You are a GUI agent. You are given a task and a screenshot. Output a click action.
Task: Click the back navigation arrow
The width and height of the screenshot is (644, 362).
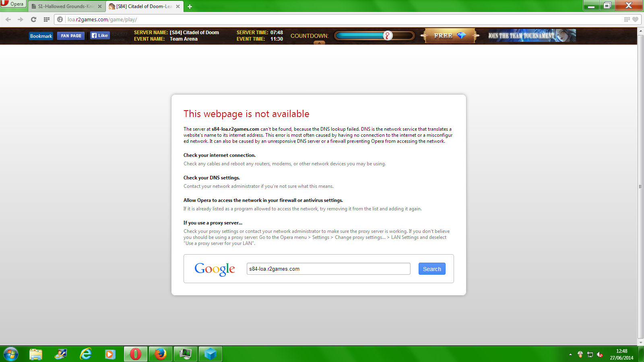pyautogui.click(x=8, y=19)
